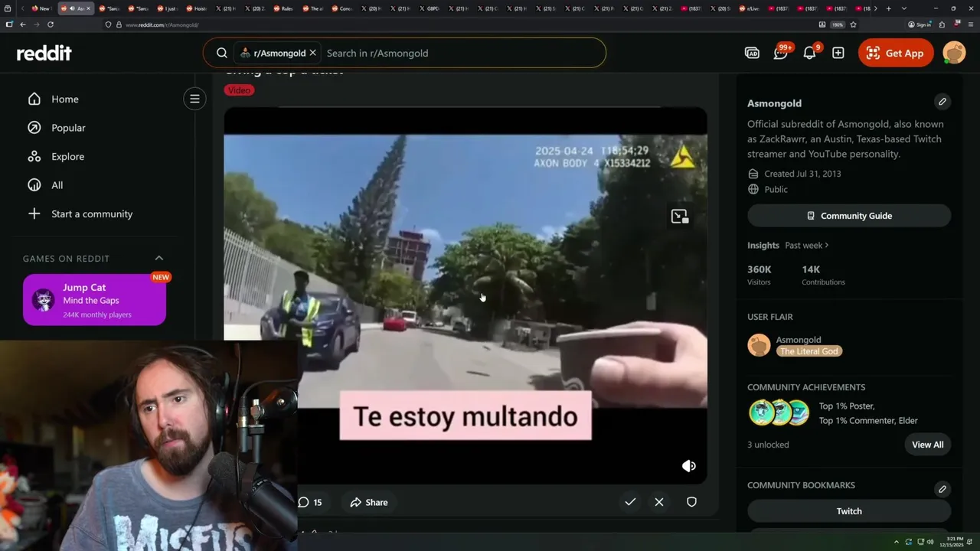
Task: Open Reddit chat with 99+ badge
Action: pos(781,53)
